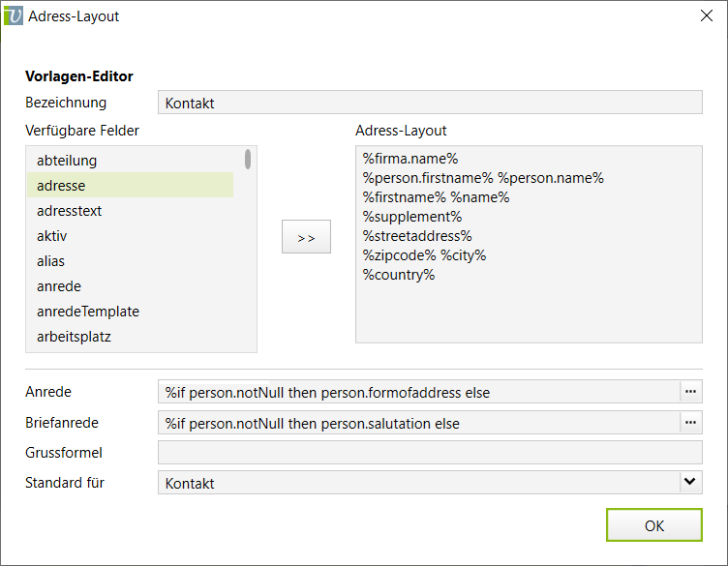Click the app logo icon in title bar
The width and height of the screenshot is (728, 566).
[14, 16]
